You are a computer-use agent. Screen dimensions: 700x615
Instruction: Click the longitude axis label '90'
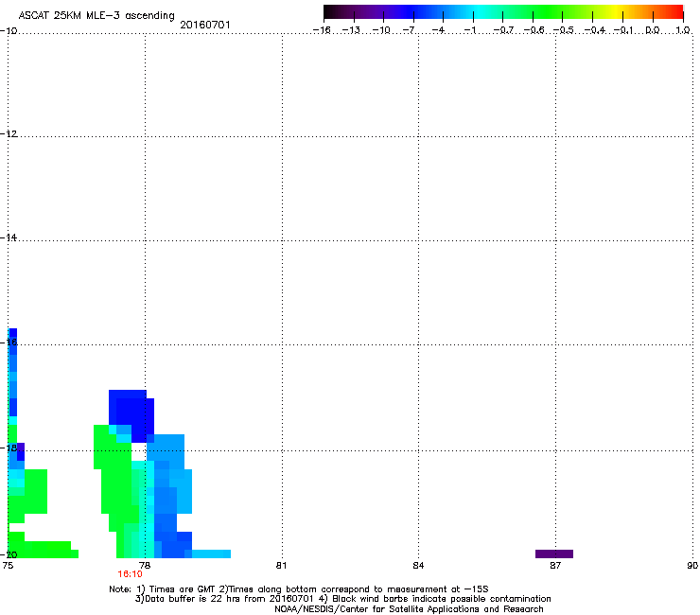[x=692, y=566]
